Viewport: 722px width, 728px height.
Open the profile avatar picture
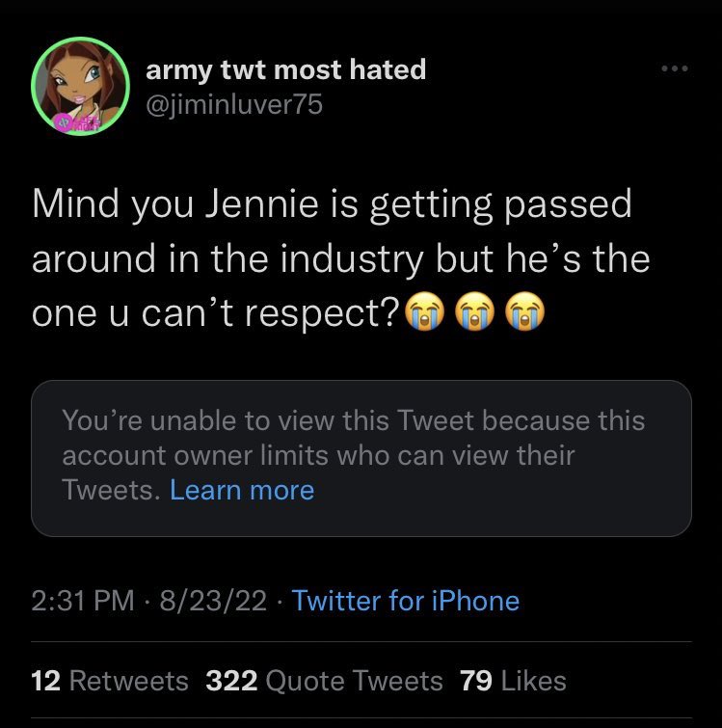pyautogui.click(x=80, y=87)
